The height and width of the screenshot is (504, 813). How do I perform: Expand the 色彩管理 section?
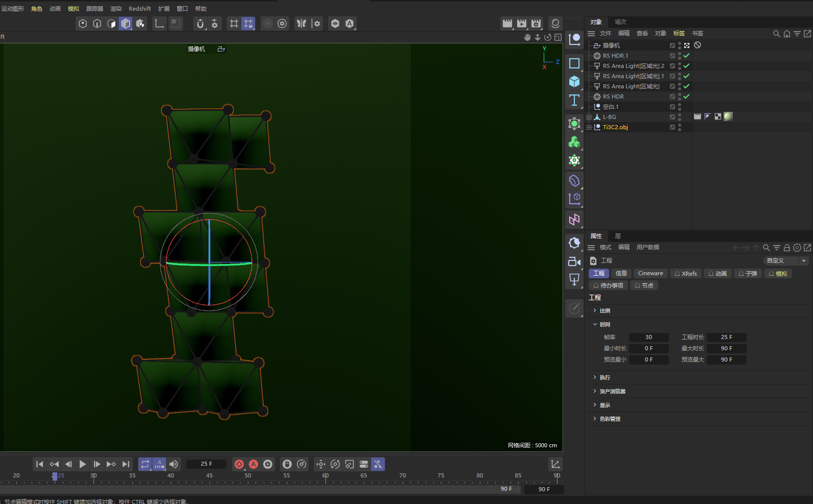[595, 419]
